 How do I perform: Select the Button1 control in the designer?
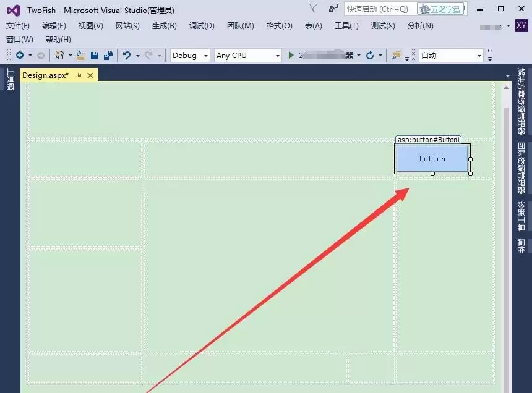[x=432, y=159]
